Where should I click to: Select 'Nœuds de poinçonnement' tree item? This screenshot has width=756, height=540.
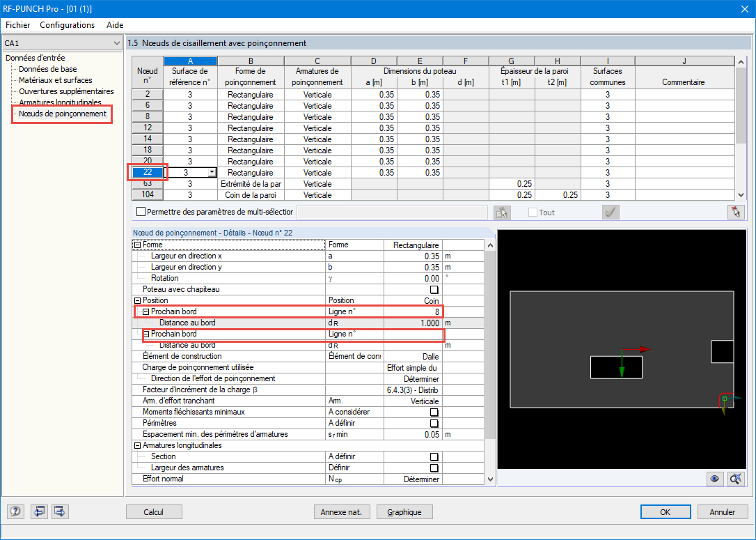coord(63,114)
